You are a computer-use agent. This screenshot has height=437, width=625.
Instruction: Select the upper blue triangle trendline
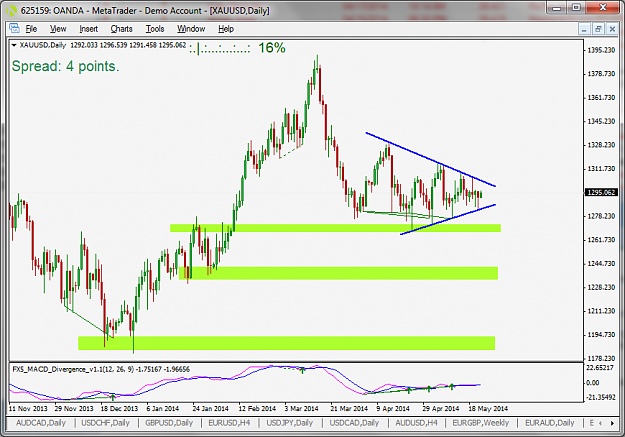pyautogui.click(x=430, y=159)
